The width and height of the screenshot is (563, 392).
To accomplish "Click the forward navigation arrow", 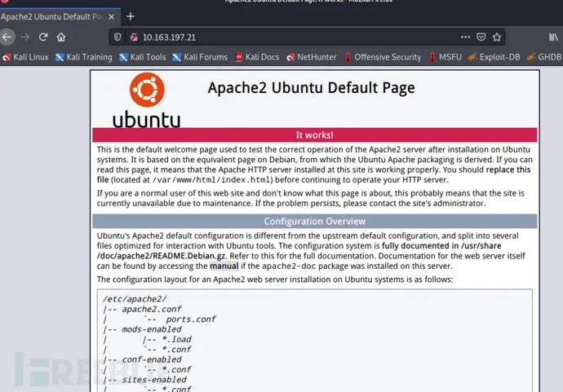I will 25,37.
